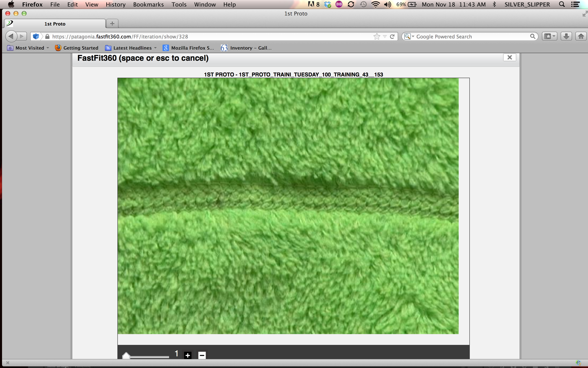
Task: Open the View menu
Action: coord(92,4)
